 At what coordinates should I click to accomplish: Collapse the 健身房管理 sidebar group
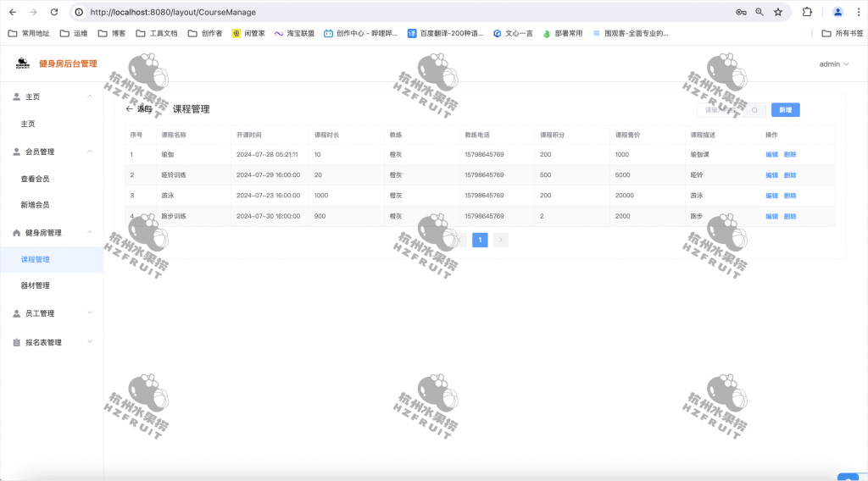point(52,233)
